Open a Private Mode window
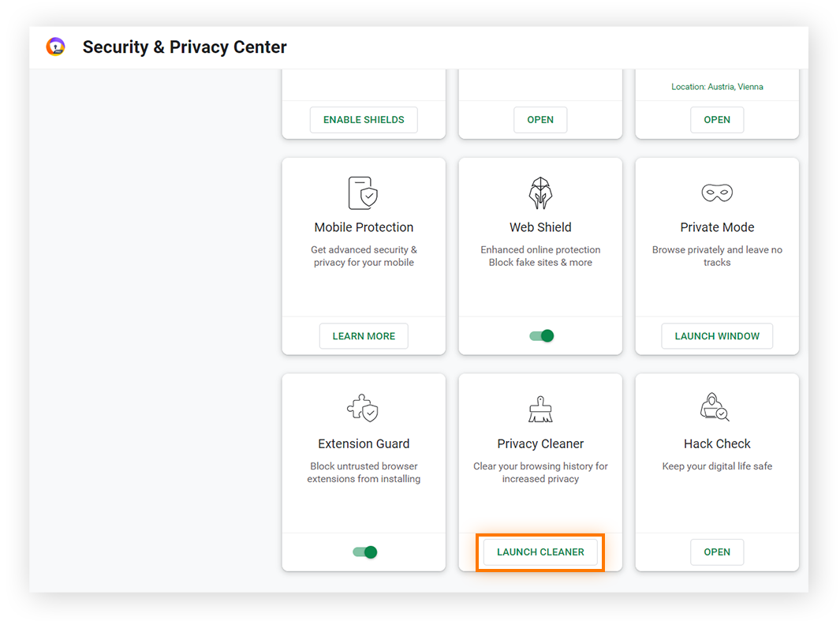The width and height of the screenshot is (840, 621). [x=717, y=336]
